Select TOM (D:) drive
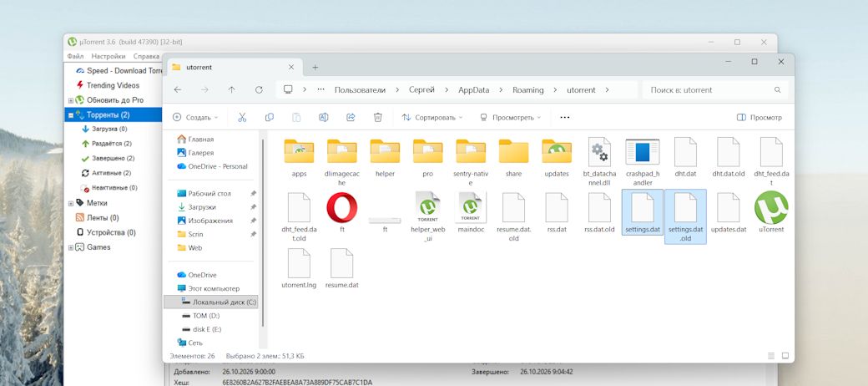Viewport: 868px width, 386px height. click(199, 316)
